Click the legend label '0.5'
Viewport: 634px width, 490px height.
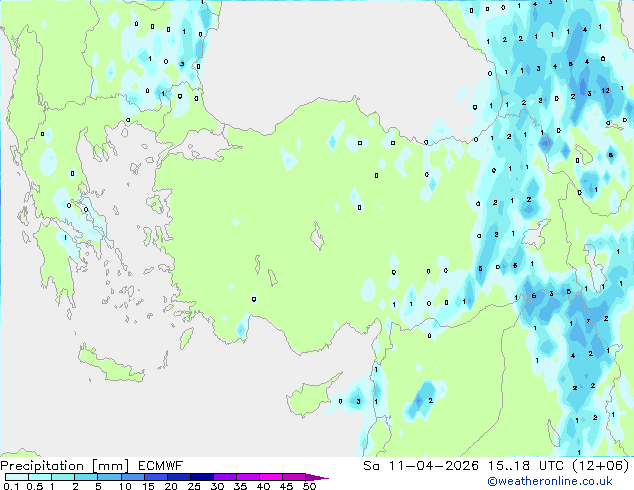35,486
